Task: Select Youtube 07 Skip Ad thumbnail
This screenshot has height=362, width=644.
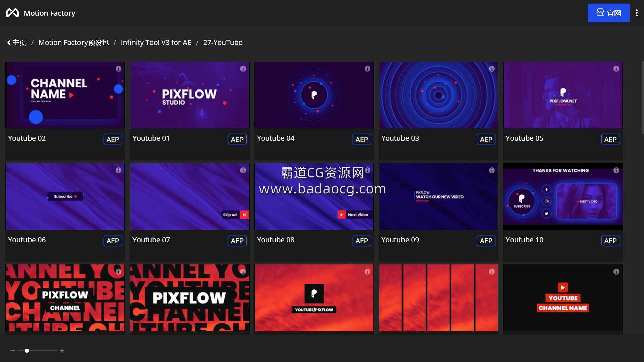Action: coord(190,196)
